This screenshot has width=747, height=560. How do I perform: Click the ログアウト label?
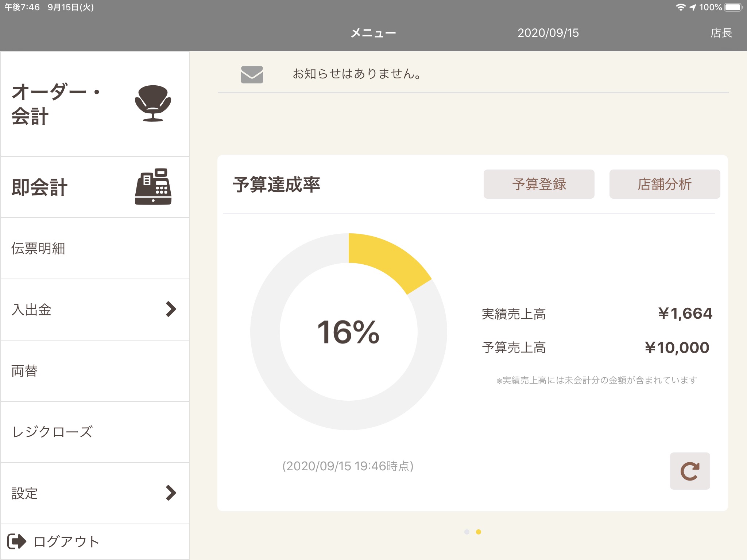click(x=66, y=541)
